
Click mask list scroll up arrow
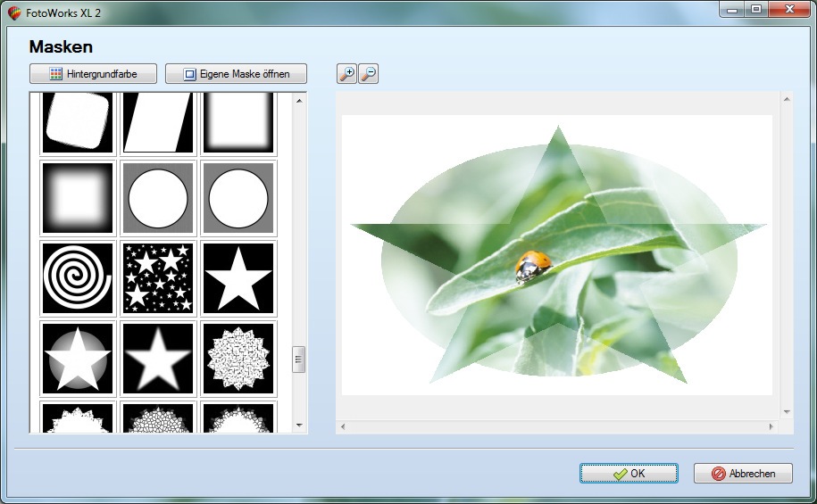299,101
